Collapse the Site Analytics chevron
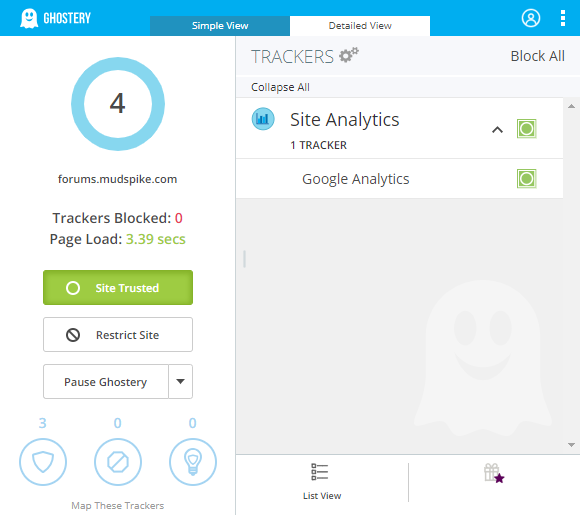The height and width of the screenshot is (516, 580). point(497,130)
